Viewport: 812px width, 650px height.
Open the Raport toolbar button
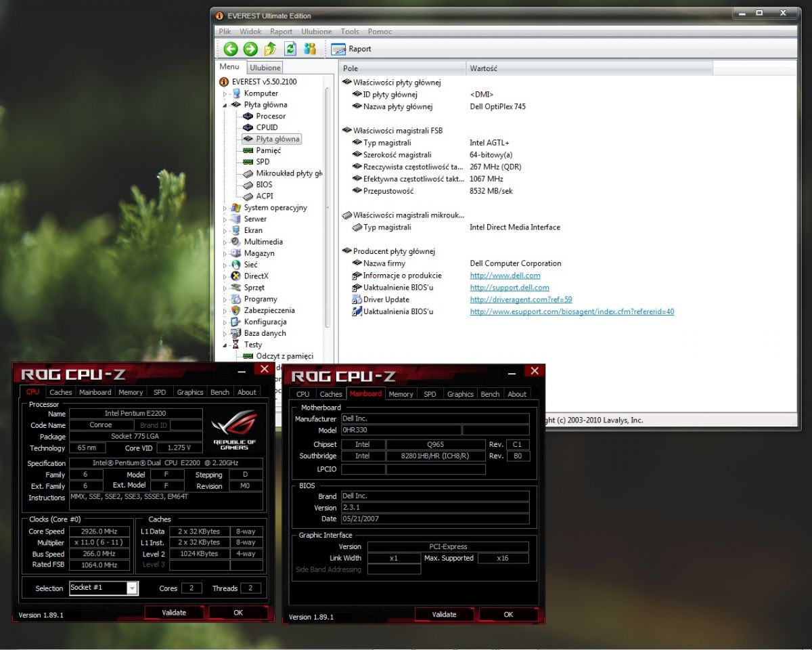tap(351, 49)
